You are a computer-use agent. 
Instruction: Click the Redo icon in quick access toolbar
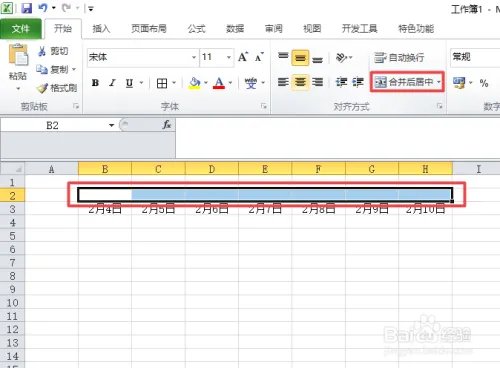[x=67, y=8]
